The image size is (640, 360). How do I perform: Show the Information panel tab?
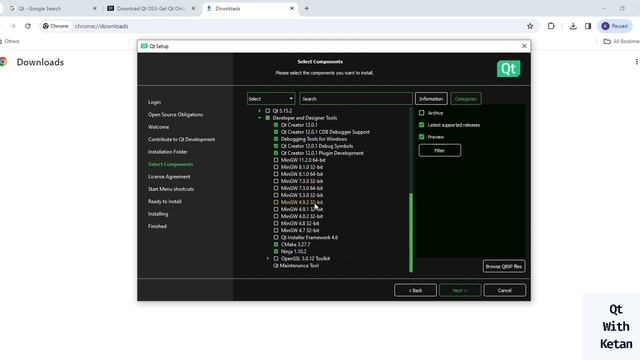click(431, 99)
